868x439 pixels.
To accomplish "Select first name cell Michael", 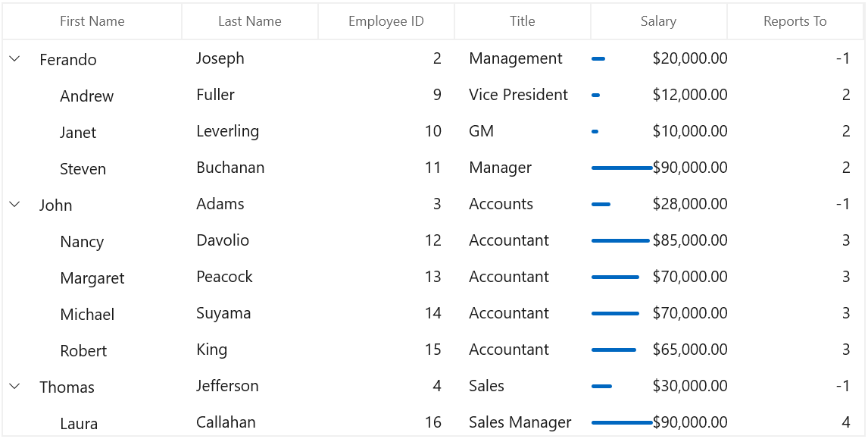I will click(x=87, y=315).
